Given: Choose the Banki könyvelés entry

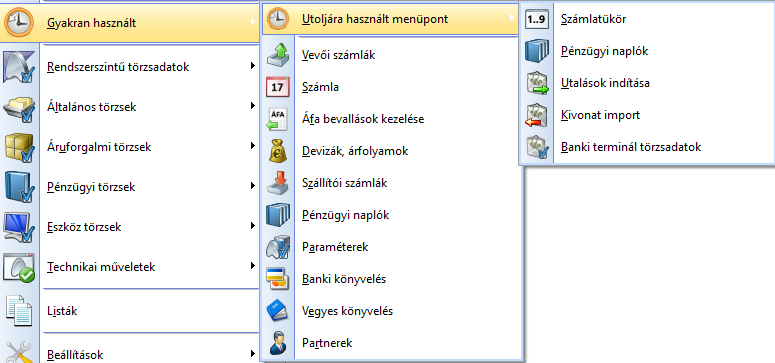Looking at the screenshot, I should click(392, 279).
